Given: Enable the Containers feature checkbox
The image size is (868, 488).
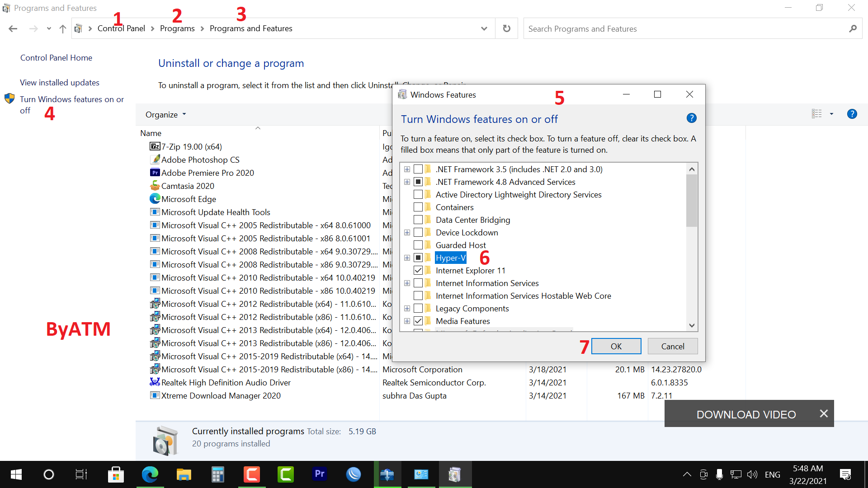Looking at the screenshot, I should click(418, 207).
